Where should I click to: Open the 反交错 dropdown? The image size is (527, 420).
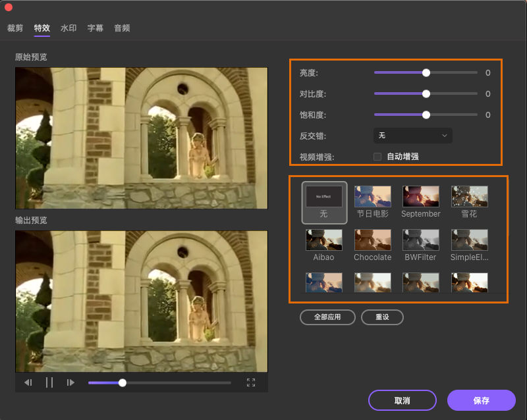pyautogui.click(x=412, y=136)
